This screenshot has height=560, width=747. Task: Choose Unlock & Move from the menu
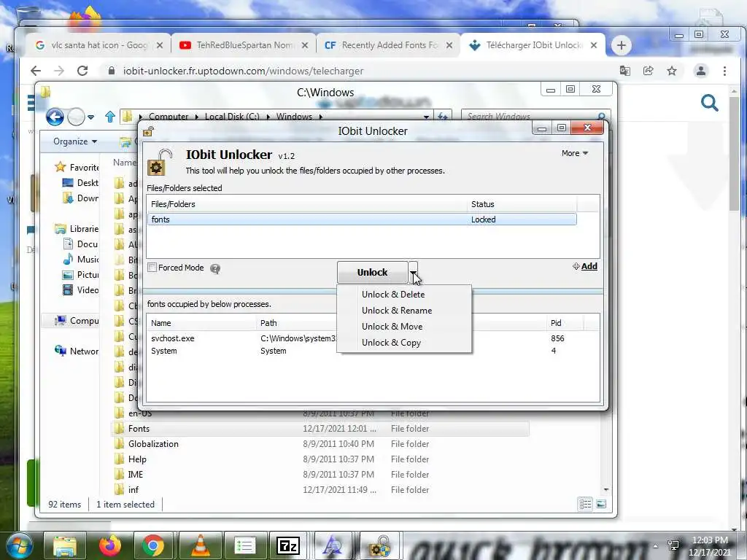(x=392, y=327)
